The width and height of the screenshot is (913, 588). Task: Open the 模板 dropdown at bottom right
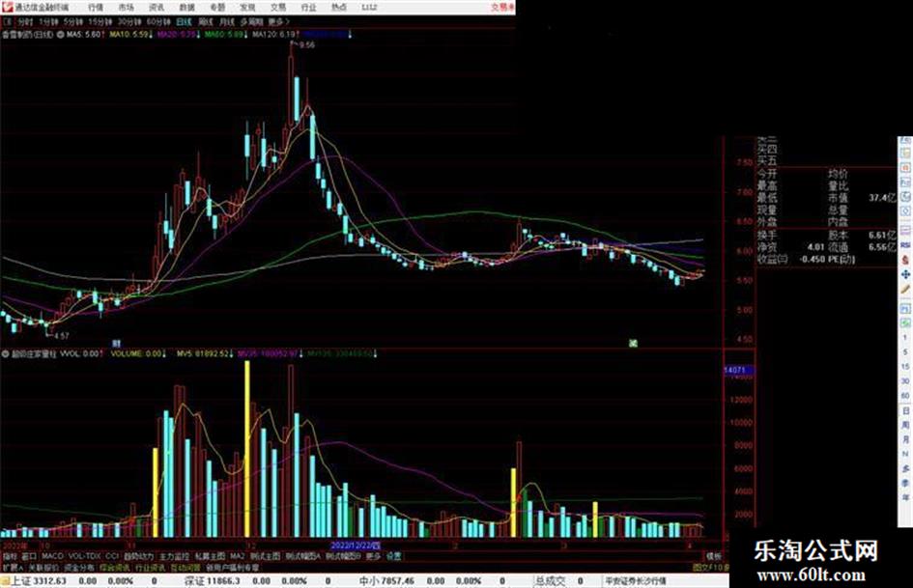pyautogui.click(x=713, y=556)
